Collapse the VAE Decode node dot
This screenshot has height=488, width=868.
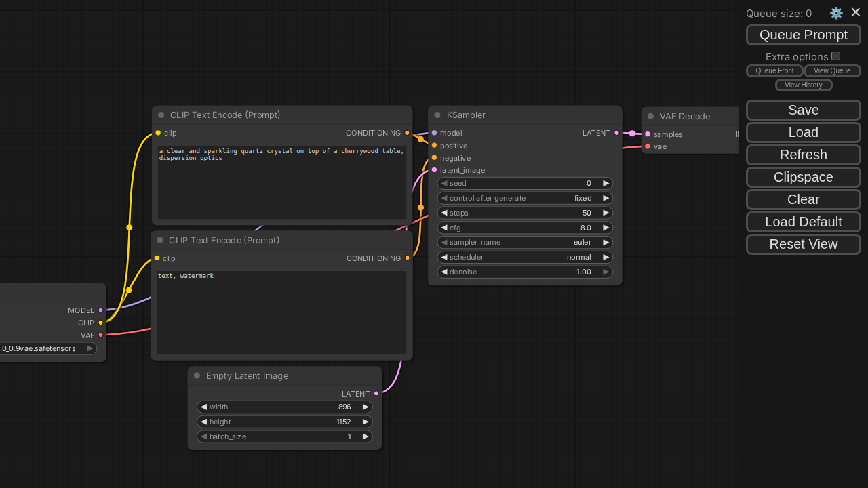coord(650,117)
